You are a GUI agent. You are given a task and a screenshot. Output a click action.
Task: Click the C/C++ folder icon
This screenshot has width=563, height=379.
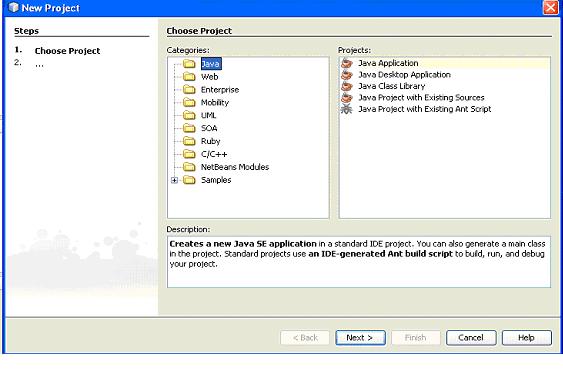coord(189,154)
